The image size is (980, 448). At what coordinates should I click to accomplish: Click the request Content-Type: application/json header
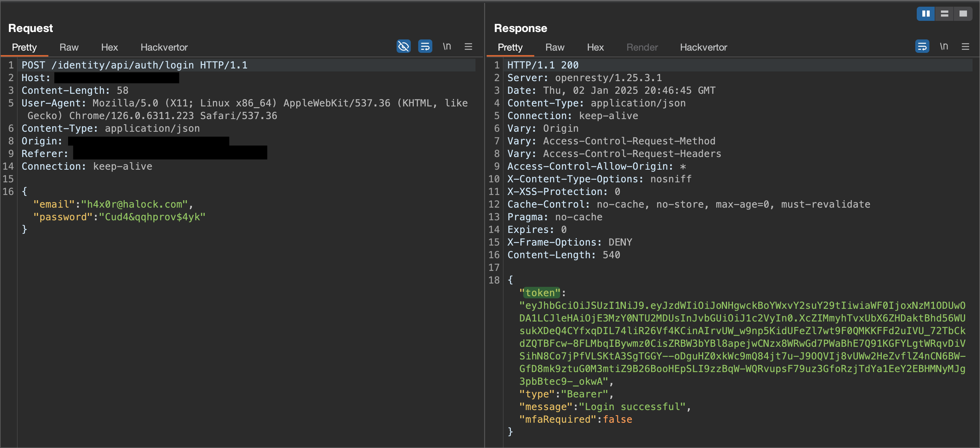click(x=111, y=128)
